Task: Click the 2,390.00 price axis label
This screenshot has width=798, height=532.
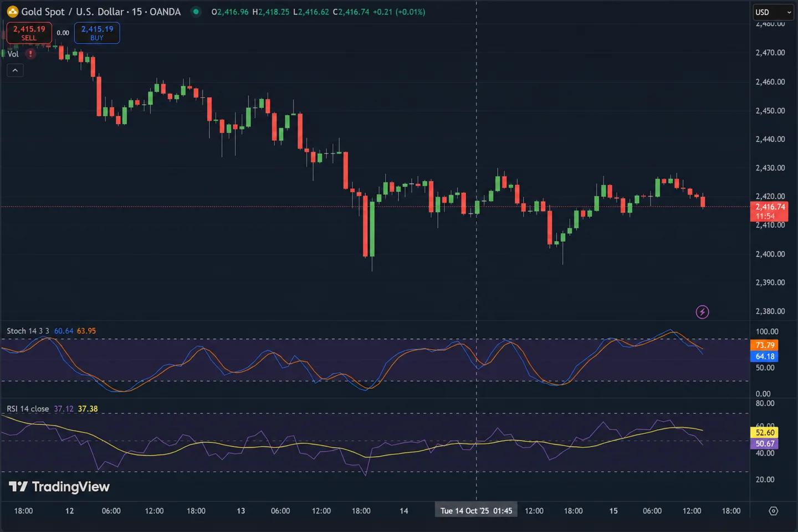Action: click(770, 283)
